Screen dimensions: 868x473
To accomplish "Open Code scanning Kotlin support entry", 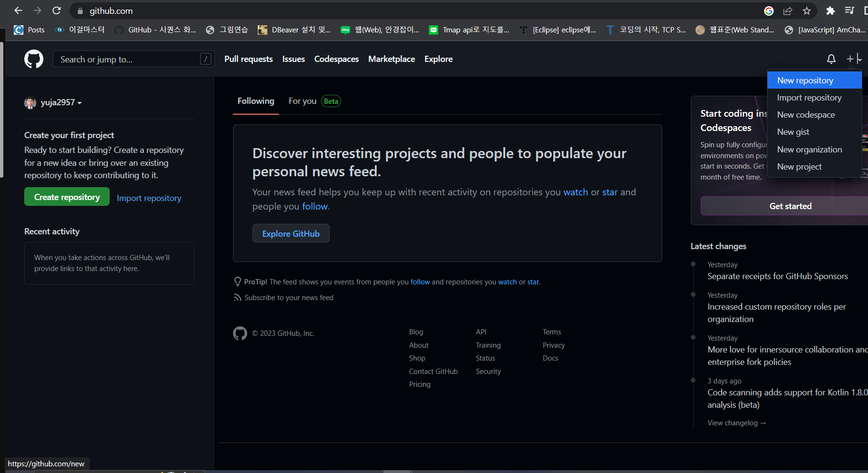I will point(787,399).
